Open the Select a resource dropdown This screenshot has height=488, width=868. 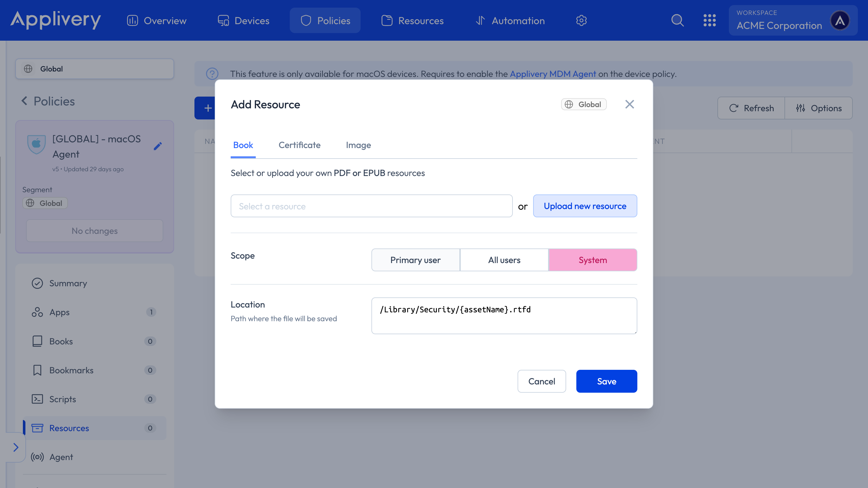coord(371,206)
